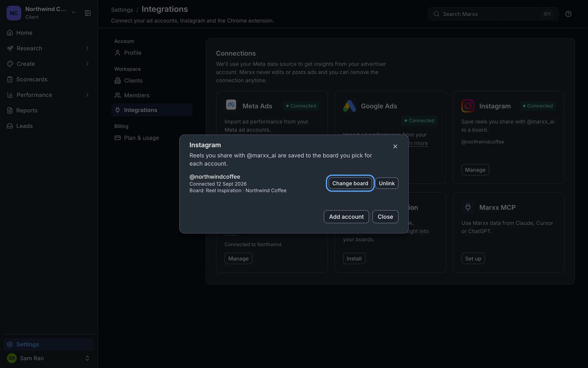Select Integrations settings page
The height and width of the screenshot is (368, 588).
point(152,110)
